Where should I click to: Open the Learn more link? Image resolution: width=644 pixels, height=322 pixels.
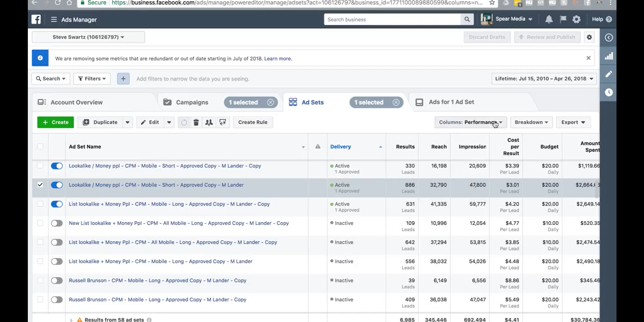(278, 58)
